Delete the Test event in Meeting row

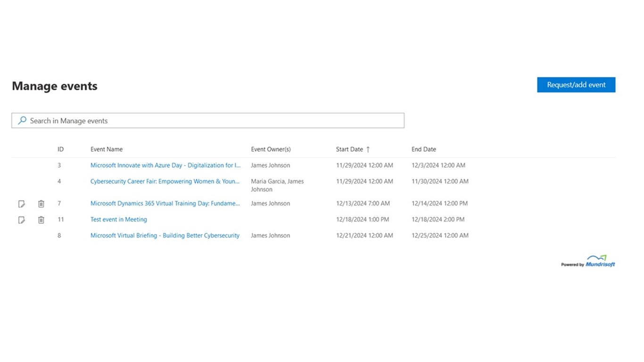point(41,220)
